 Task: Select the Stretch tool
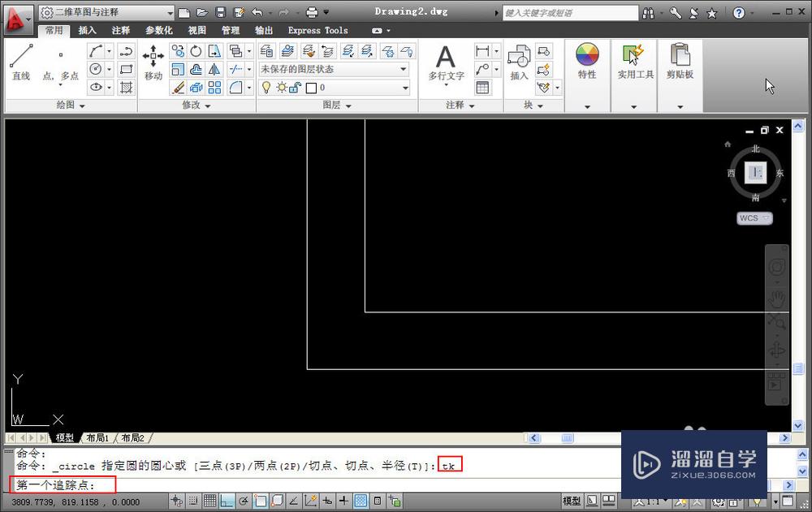[x=214, y=51]
